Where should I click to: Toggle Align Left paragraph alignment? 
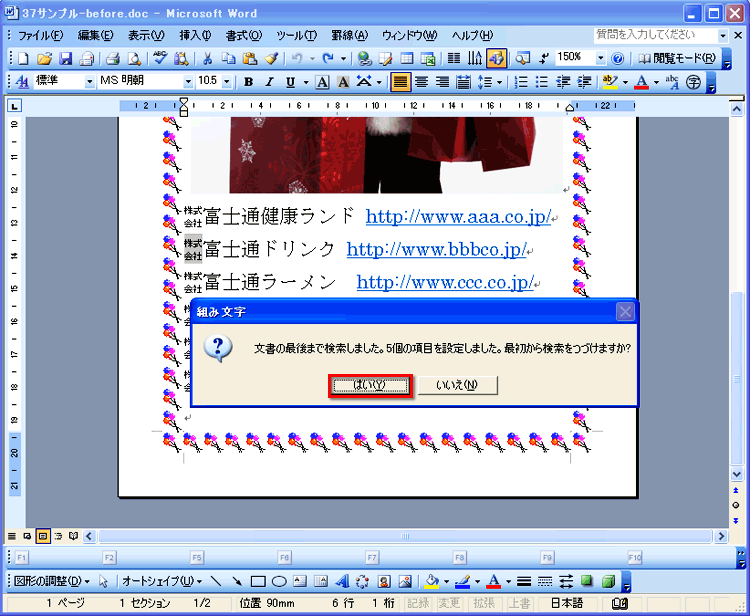[x=400, y=82]
